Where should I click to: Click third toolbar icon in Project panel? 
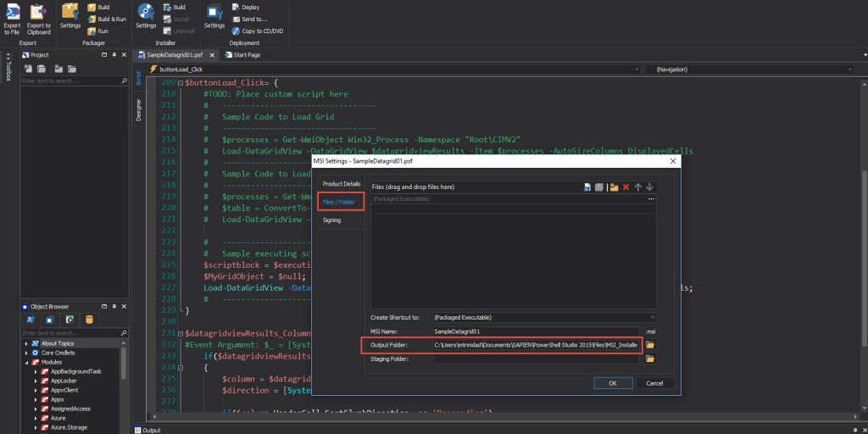point(58,69)
